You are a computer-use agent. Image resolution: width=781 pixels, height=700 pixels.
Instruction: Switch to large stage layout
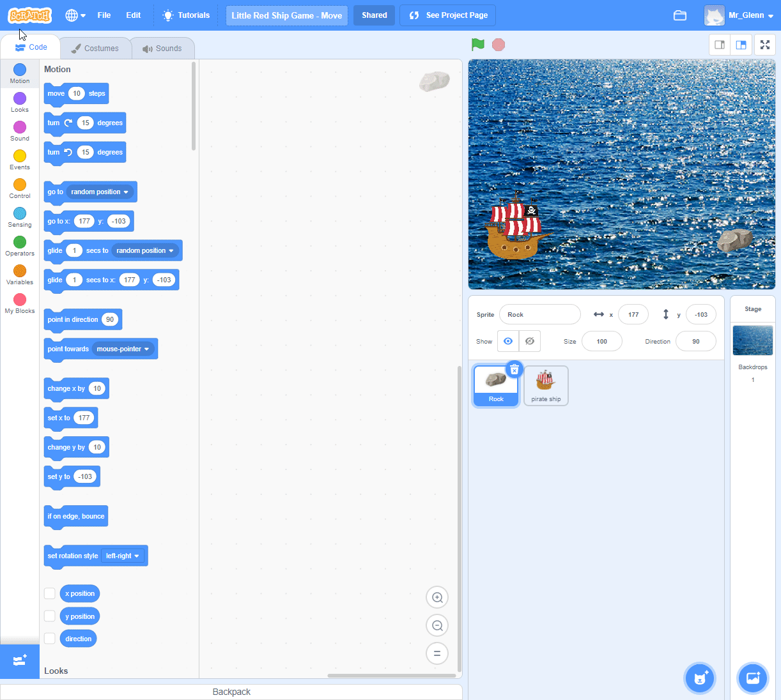741,45
